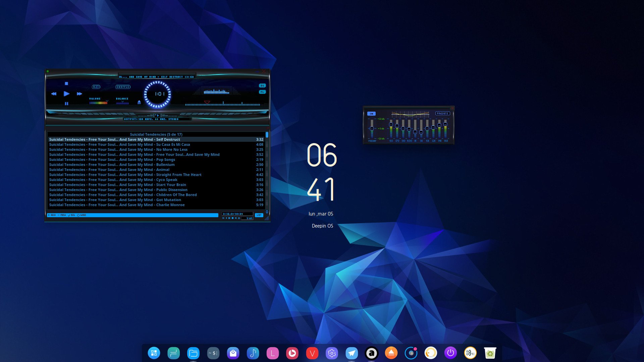Open the SEL menu in playlist
This screenshot has width=644, height=362.
click(72, 215)
